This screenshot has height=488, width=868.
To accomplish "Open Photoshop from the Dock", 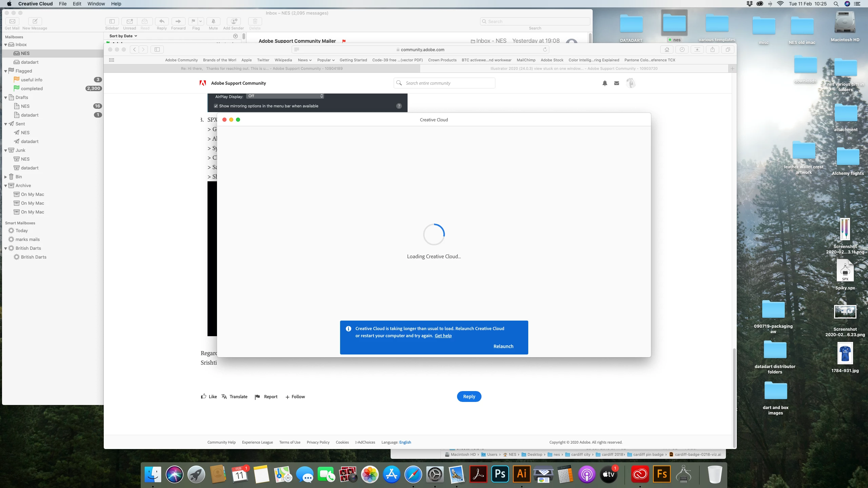I will (x=500, y=474).
